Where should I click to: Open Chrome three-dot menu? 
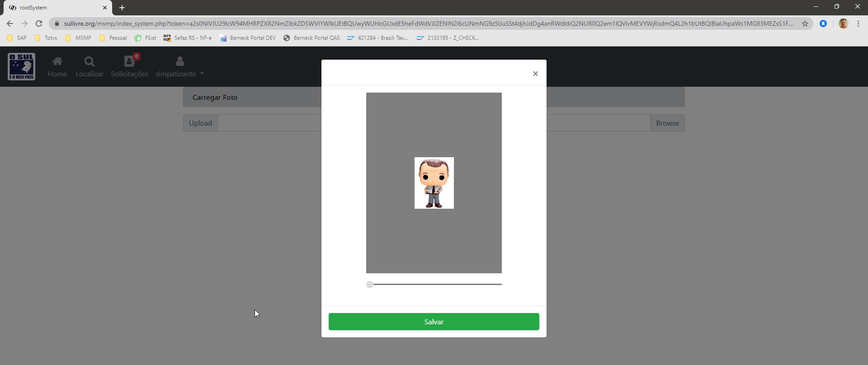coord(858,23)
